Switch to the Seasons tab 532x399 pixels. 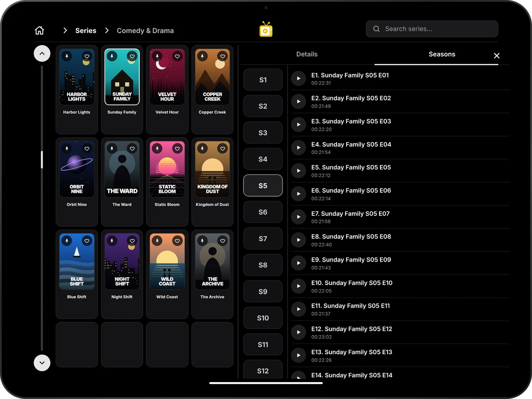[442, 55]
